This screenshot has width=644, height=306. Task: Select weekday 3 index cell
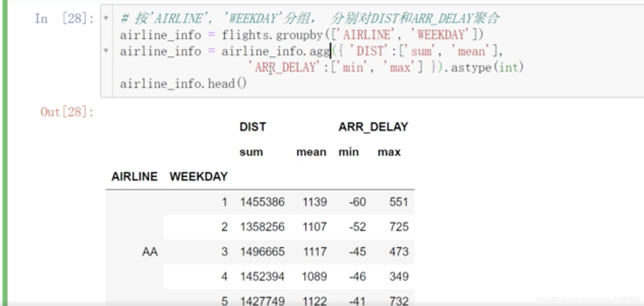pyautogui.click(x=224, y=252)
